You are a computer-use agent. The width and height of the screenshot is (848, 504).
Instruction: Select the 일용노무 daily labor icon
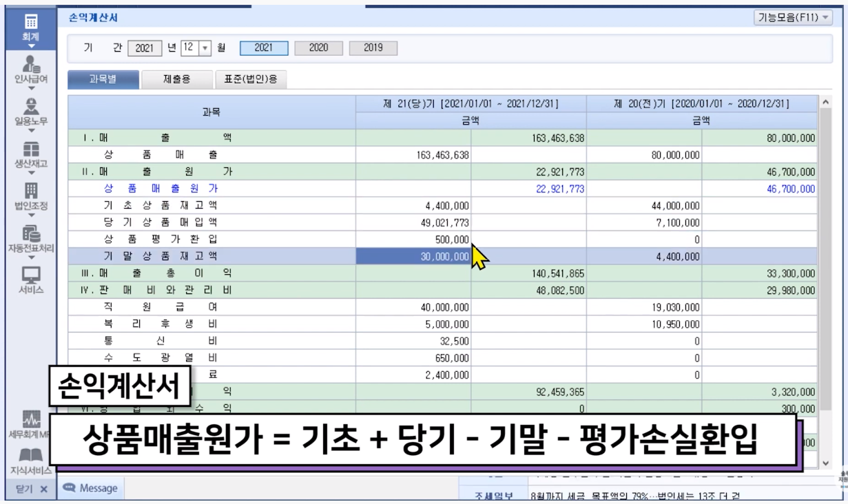tap(30, 107)
